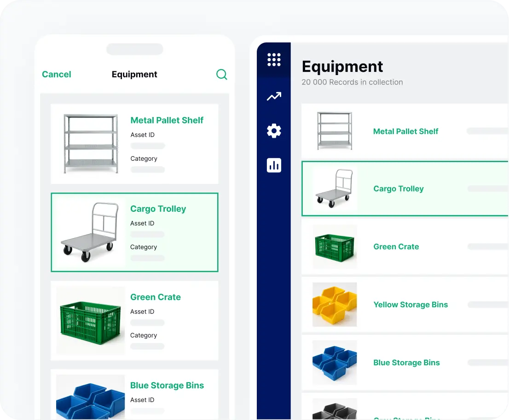Tap Cancel in the mobile header
This screenshot has width=509, height=420.
pos(57,75)
